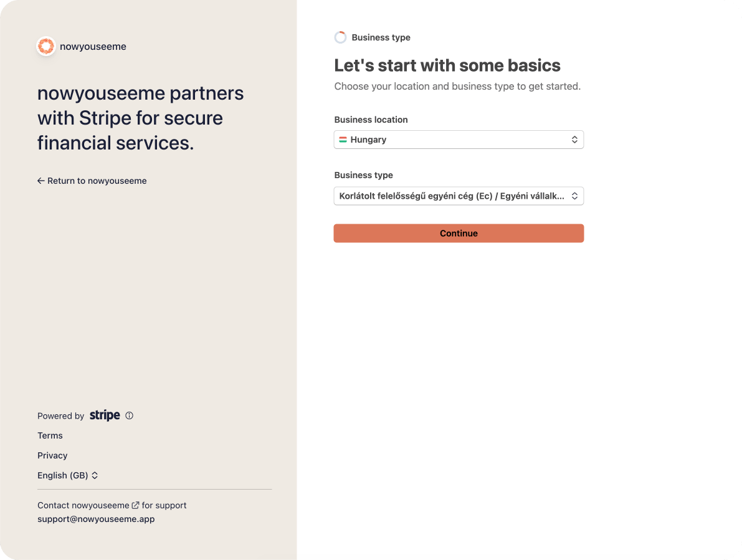Open the English (GB) language selector

(x=68, y=475)
